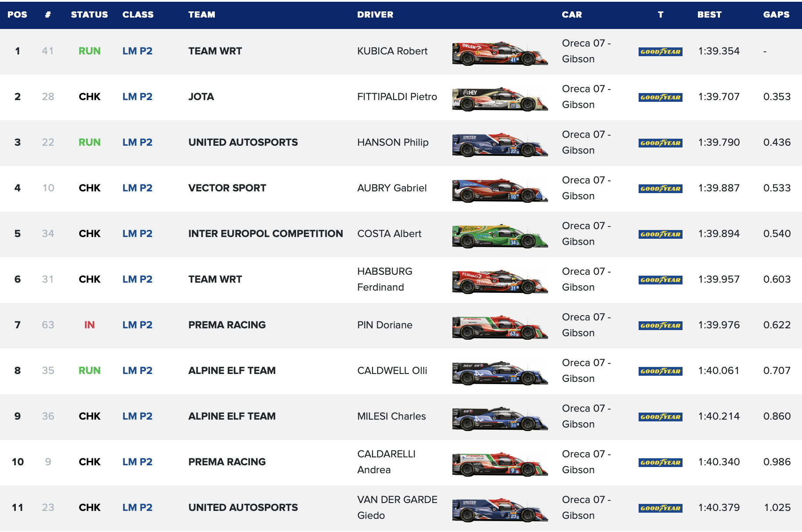The image size is (802, 532).
Task: Click the Goodyear tyre logo in PIN Doriane row
Action: 660,326
